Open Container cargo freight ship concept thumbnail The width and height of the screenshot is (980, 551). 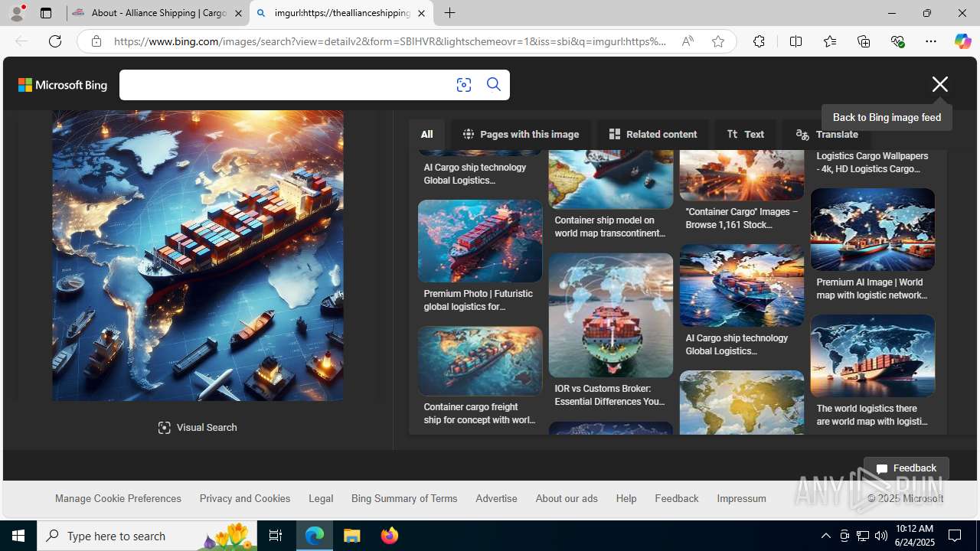click(480, 360)
